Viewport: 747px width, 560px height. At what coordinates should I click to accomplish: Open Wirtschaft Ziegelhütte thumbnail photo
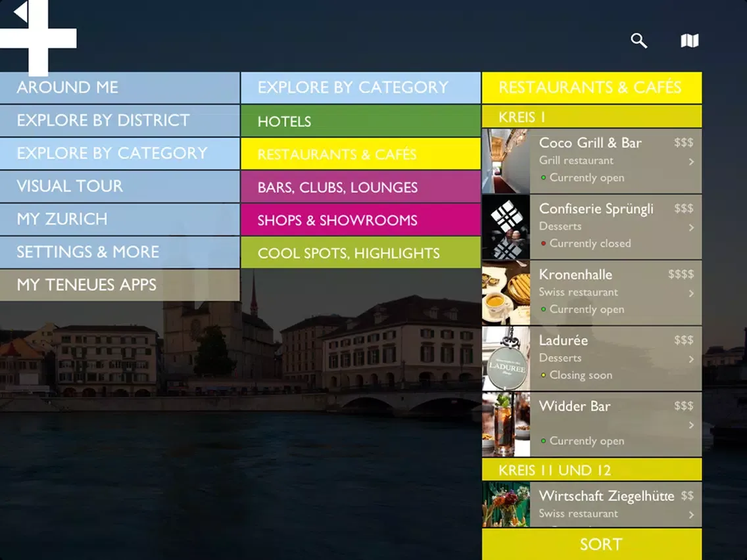[506, 504]
